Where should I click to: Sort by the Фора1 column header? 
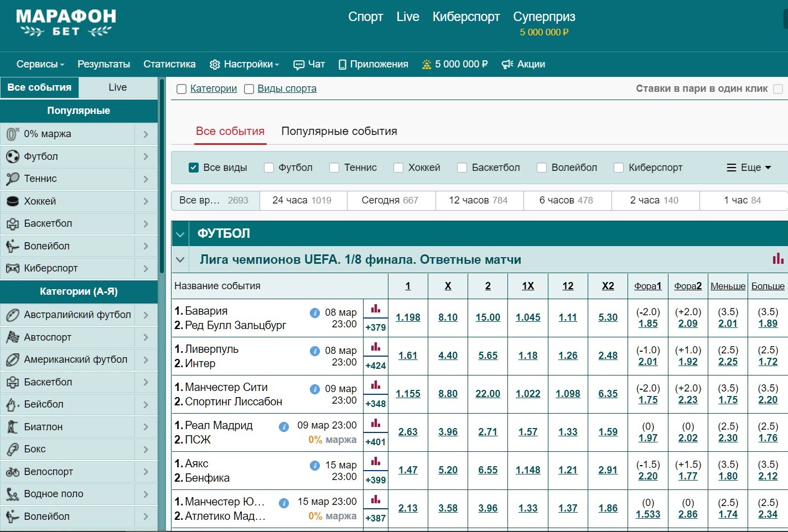tap(648, 286)
